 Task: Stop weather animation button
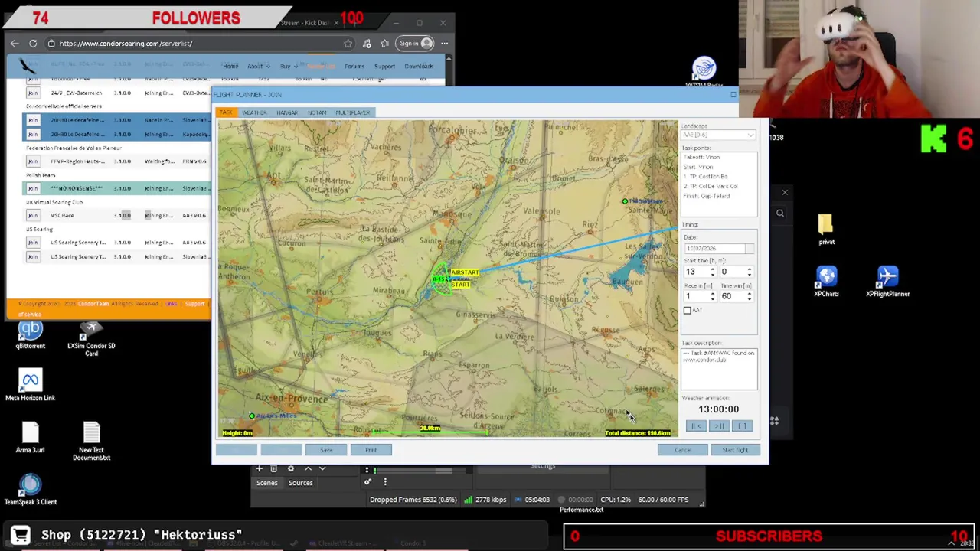click(742, 426)
